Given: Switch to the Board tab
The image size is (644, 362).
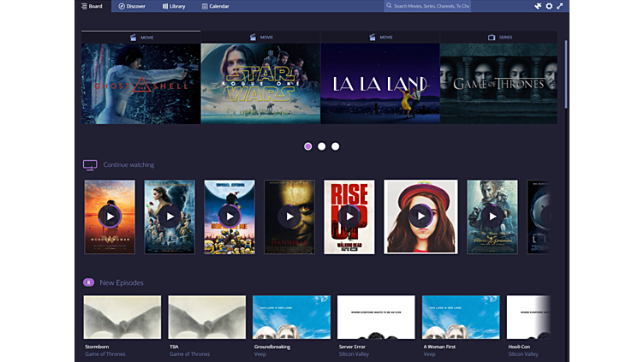Looking at the screenshot, I should point(92,6).
